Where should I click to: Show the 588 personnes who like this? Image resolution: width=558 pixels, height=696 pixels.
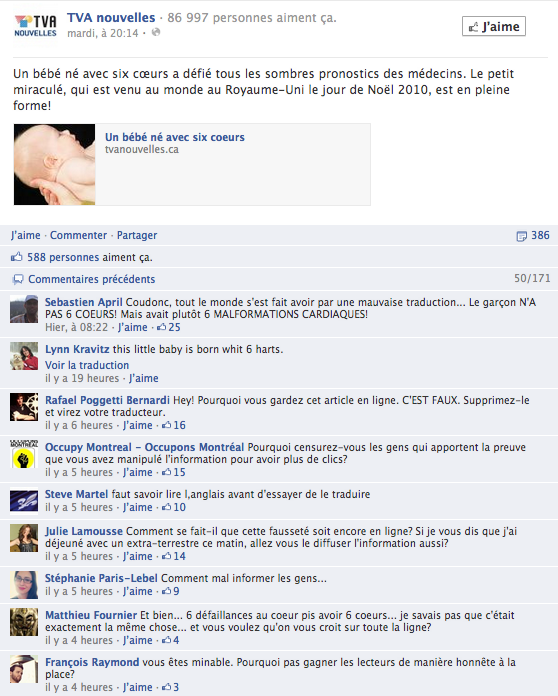(x=63, y=257)
